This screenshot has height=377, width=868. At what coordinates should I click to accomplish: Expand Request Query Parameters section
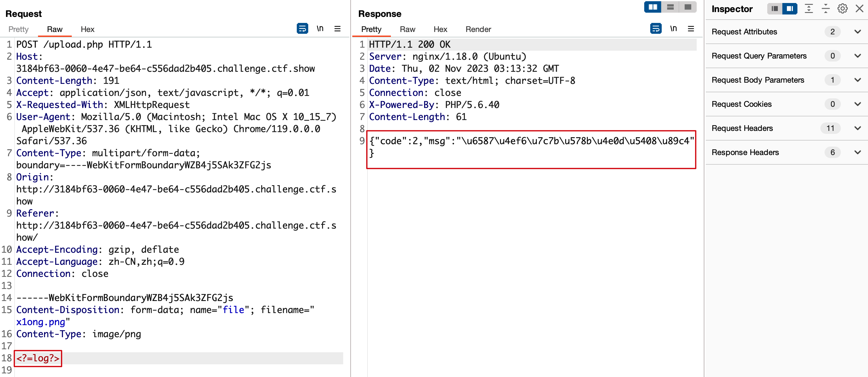[857, 56]
